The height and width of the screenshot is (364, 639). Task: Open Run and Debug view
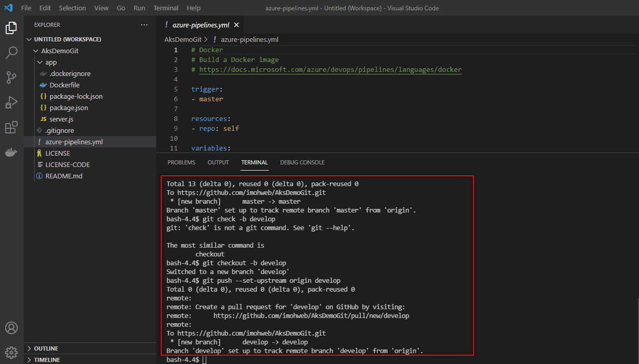(11, 102)
